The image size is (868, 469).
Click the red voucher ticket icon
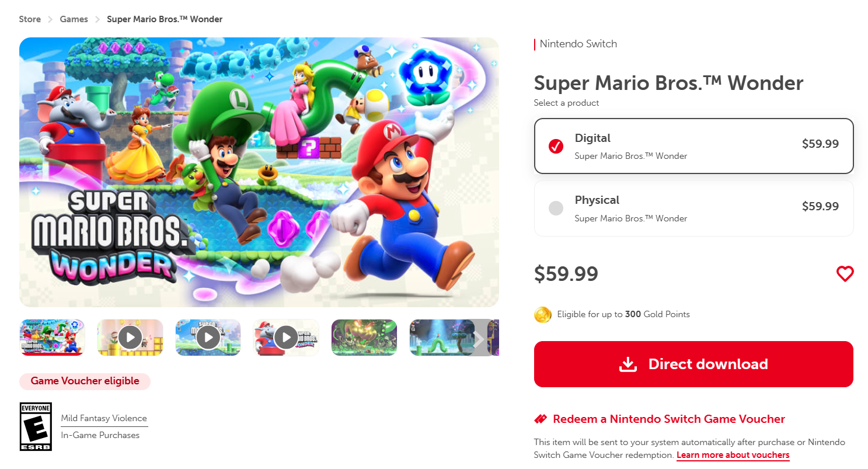(541, 419)
